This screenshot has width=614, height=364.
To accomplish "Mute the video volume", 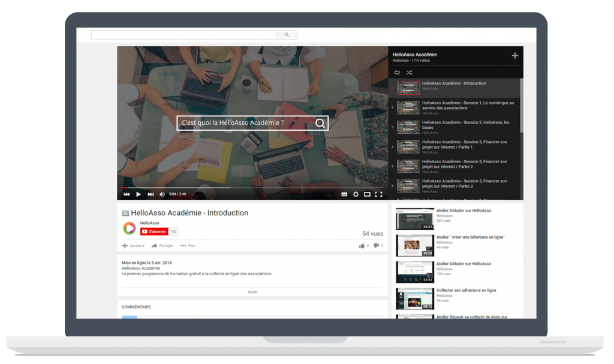I will 162,194.
